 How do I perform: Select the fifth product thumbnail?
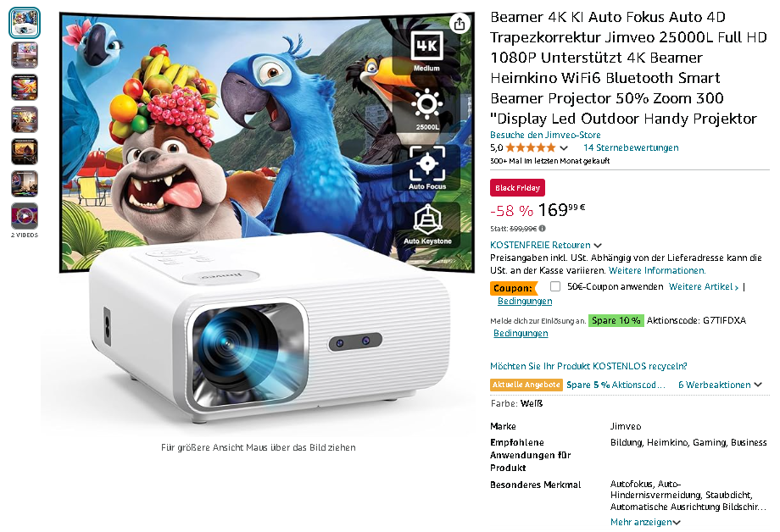(25, 152)
